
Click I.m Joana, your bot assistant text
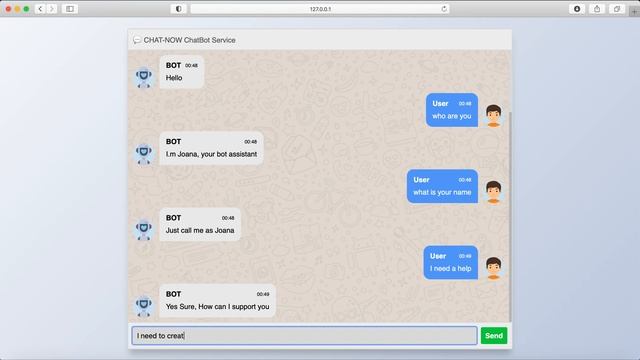click(x=211, y=154)
